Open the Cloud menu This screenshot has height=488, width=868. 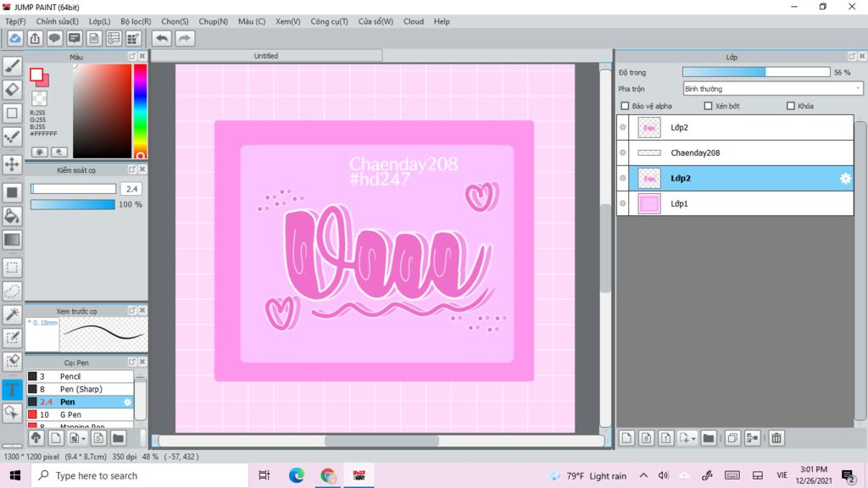click(x=414, y=21)
